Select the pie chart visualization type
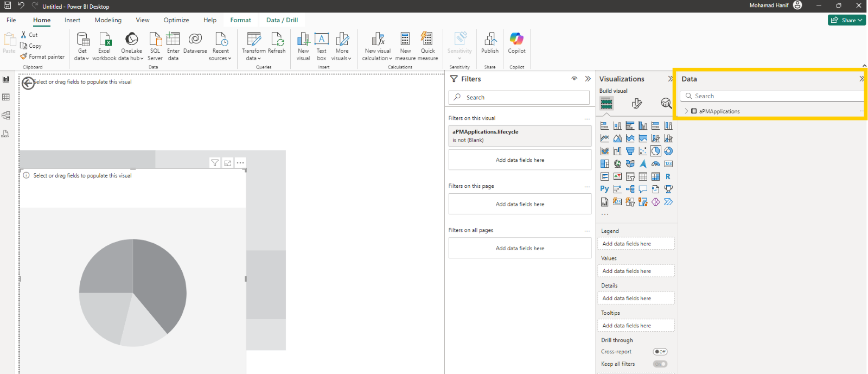Screen dimensions: 868x374 pos(655,151)
